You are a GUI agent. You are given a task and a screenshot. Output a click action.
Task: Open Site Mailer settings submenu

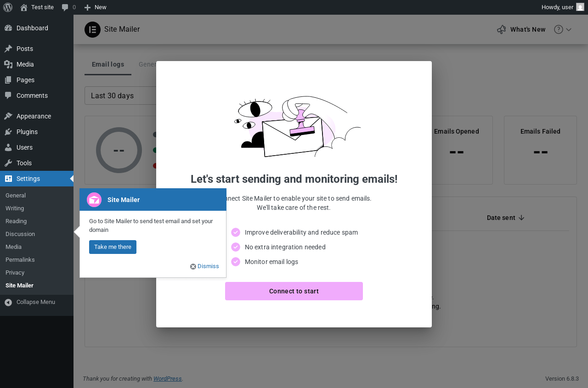point(19,286)
